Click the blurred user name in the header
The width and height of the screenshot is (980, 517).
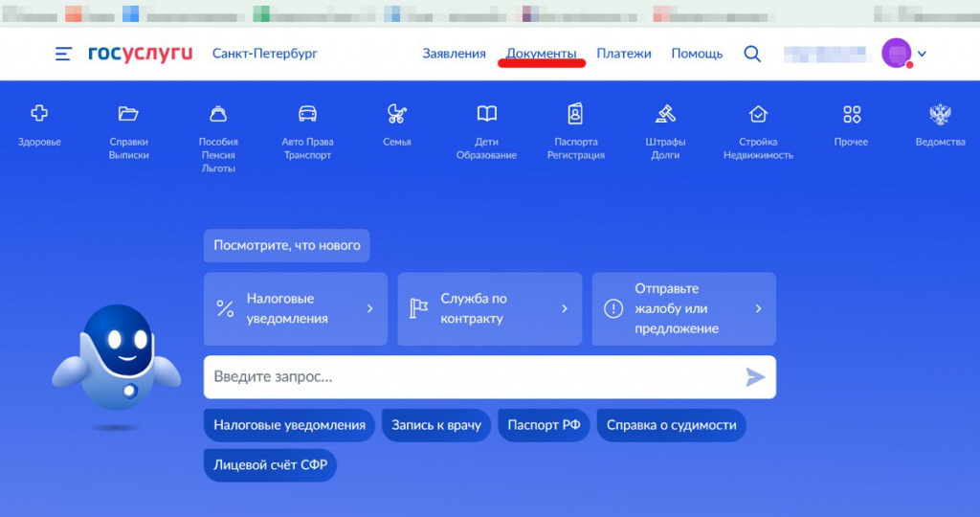point(826,55)
